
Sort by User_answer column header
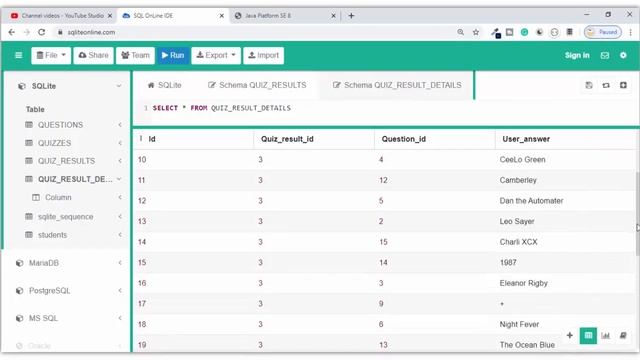526,139
